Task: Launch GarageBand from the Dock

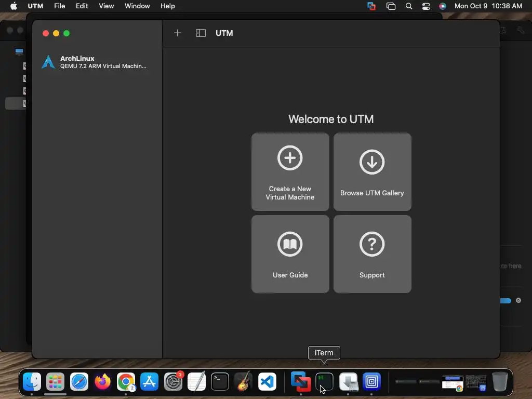Action: [244, 382]
